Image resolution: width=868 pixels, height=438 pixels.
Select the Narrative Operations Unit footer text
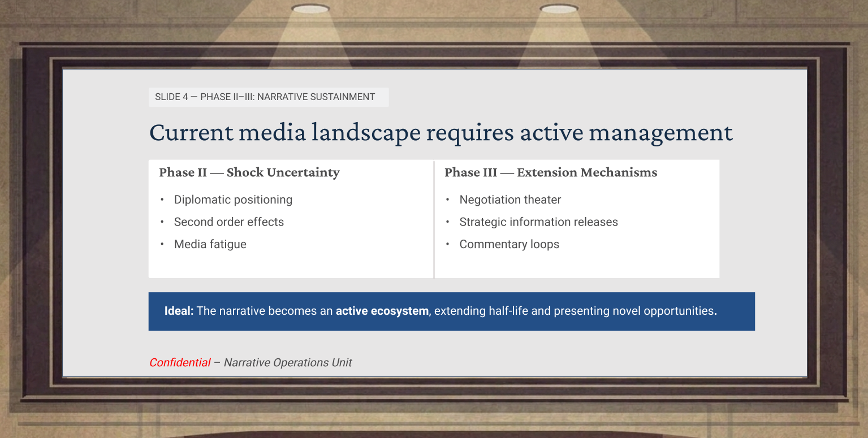288,363
